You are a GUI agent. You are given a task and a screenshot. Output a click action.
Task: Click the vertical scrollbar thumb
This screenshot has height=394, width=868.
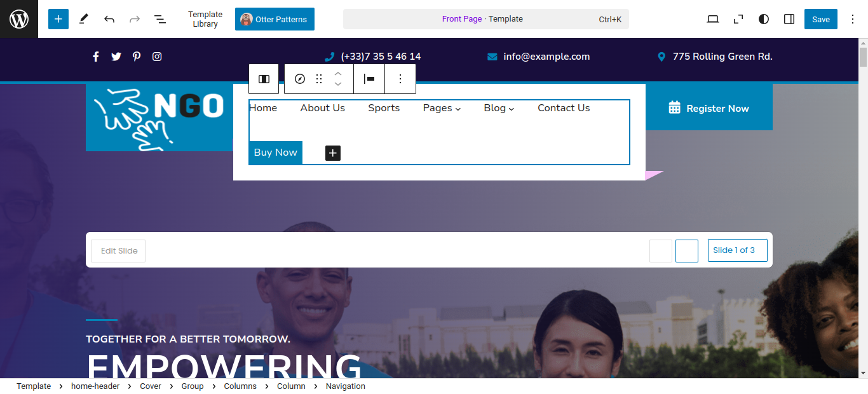click(863, 57)
